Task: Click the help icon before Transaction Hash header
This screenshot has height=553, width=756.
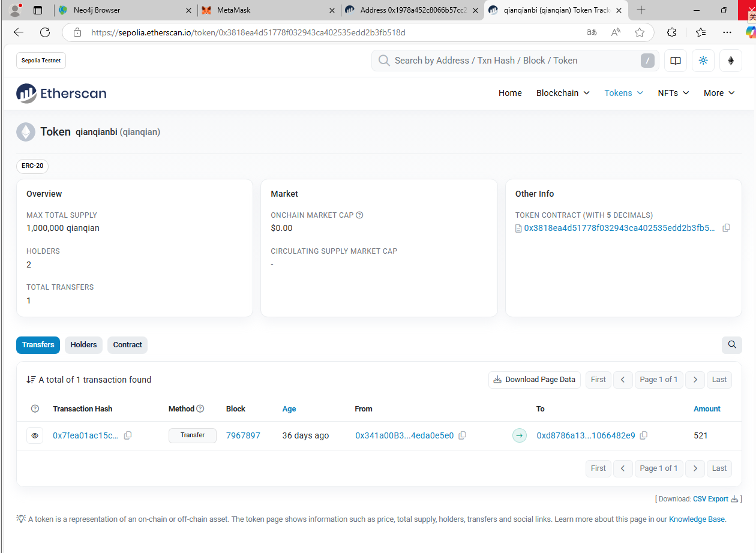Action: click(35, 409)
